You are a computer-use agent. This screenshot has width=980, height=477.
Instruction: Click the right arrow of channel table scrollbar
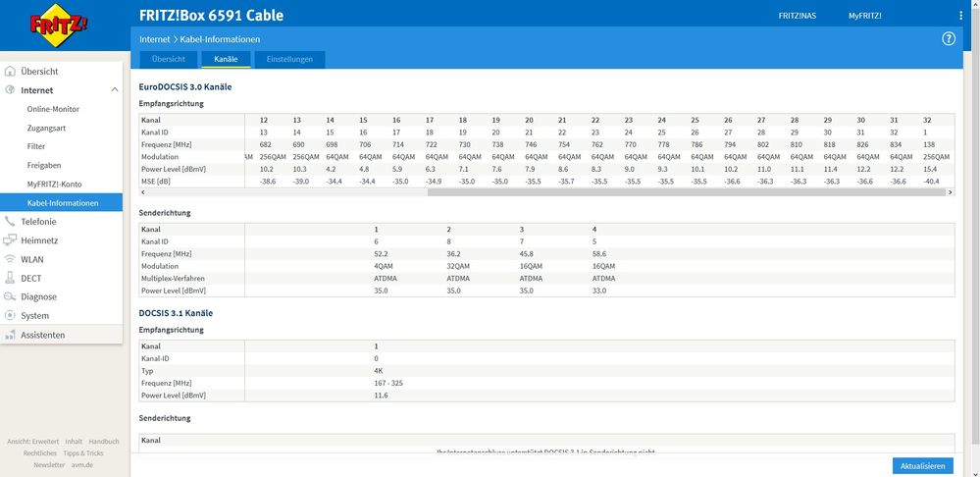pyautogui.click(x=951, y=192)
